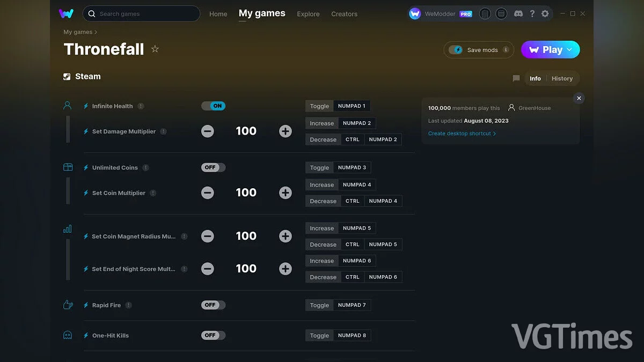The width and height of the screenshot is (644, 362).
Task: Click NUMPAD 8 hotkey for One-Hit Kills
Action: pyautogui.click(x=352, y=336)
